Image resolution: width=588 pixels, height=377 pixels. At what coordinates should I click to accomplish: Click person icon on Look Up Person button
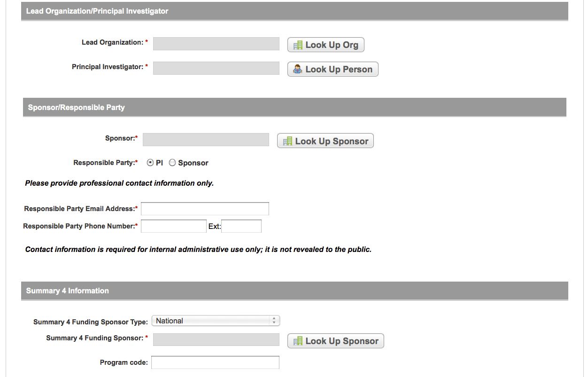click(x=298, y=70)
